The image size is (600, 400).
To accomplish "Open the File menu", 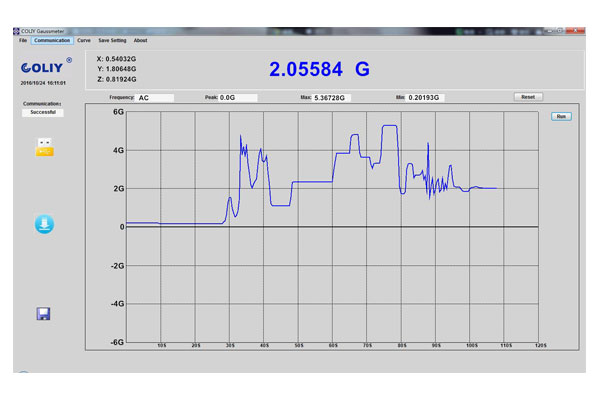I will tap(22, 41).
